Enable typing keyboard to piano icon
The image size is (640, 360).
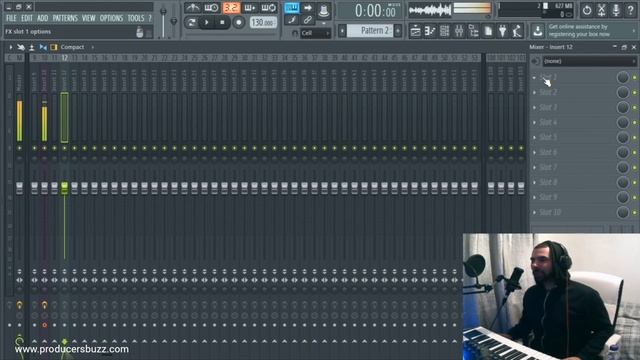(x=291, y=8)
